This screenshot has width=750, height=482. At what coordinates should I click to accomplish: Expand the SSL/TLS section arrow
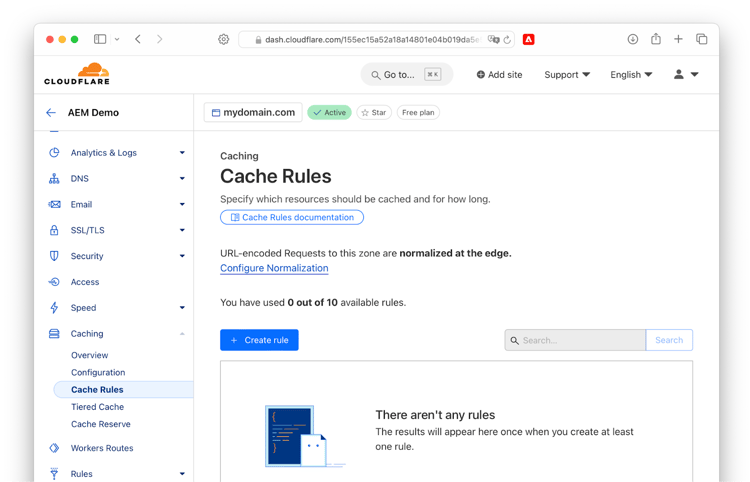point(182,230)
